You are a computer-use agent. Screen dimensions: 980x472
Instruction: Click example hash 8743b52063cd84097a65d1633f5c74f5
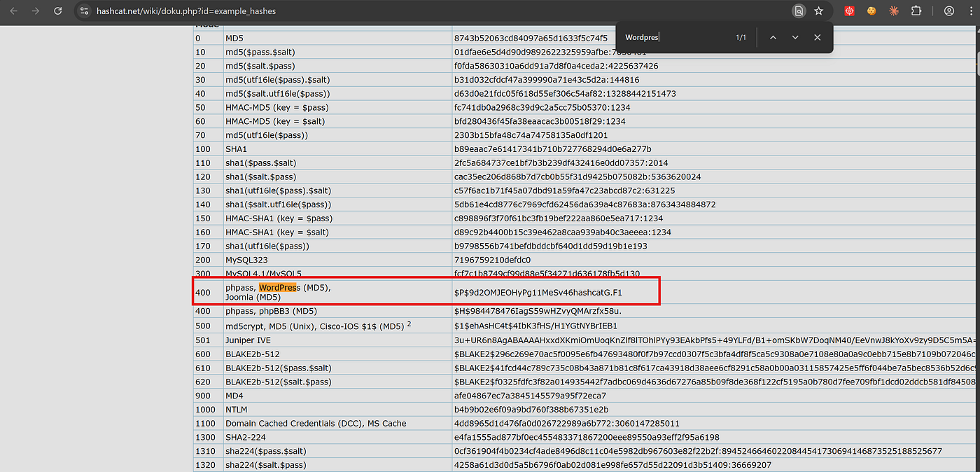531,38
